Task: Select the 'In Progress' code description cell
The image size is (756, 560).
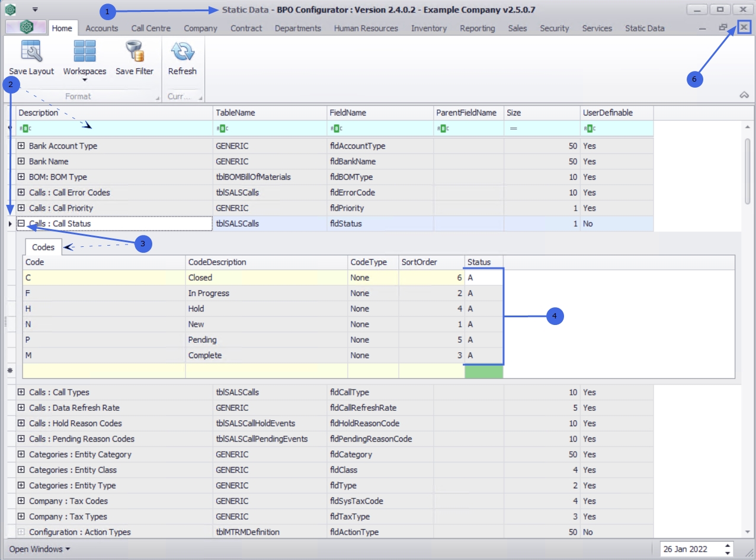Action: [267, 293]
